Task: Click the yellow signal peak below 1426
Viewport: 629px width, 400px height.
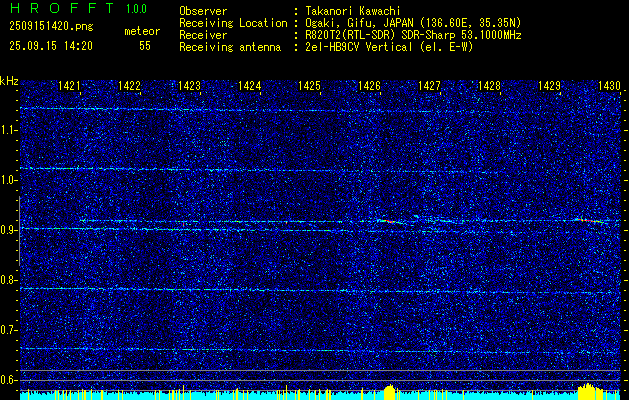Action: pyautogui.click(x=390, y=392)
